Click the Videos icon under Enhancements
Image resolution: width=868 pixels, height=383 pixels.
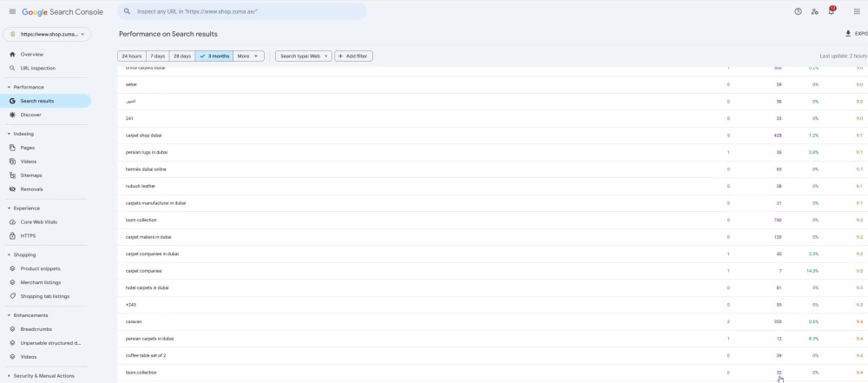tap(12, 357)
